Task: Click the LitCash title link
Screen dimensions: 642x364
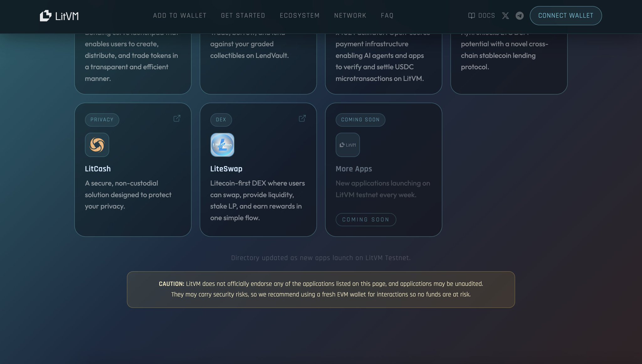Action: [98, 169]
